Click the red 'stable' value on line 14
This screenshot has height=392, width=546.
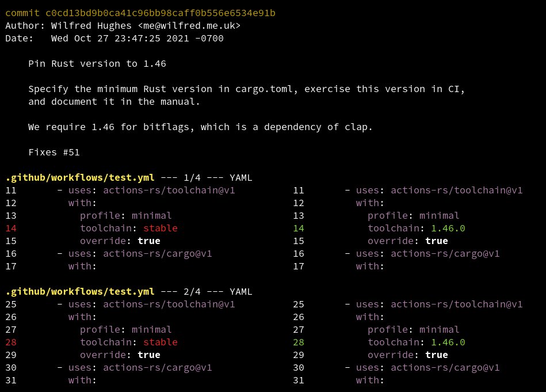(161, 229)
